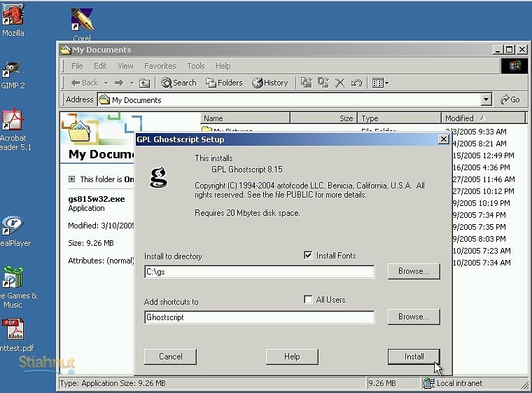This screenshot has width=532, height=393.
Task: Close the GPL Ghostscript Setup dialog
Action: (443, 139)
